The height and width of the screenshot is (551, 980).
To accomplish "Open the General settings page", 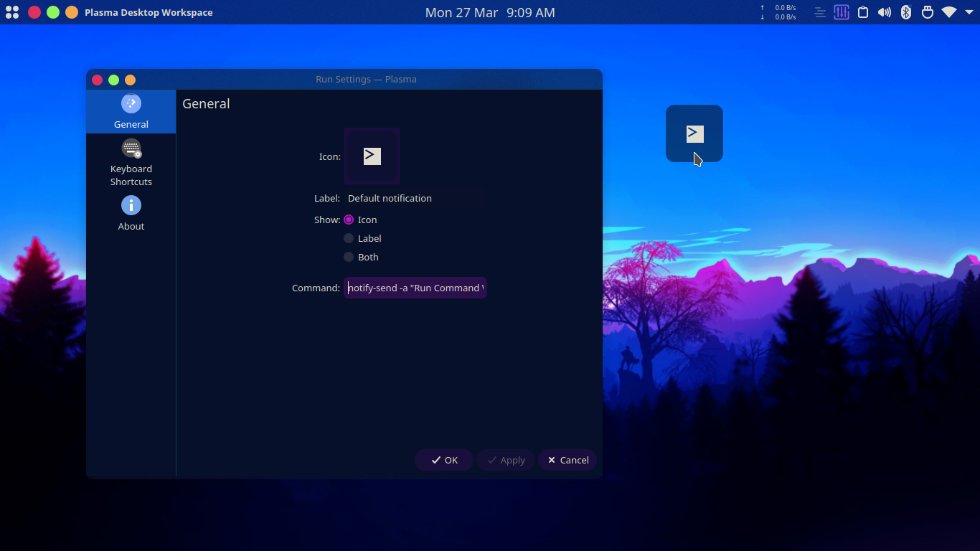I will pos(131,112).
